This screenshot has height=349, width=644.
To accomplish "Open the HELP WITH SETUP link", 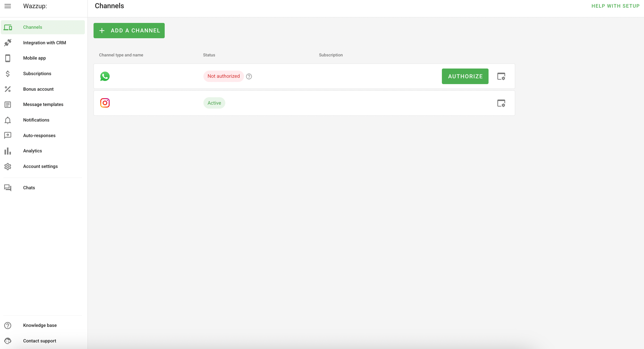I will click(x=616, y=6).
